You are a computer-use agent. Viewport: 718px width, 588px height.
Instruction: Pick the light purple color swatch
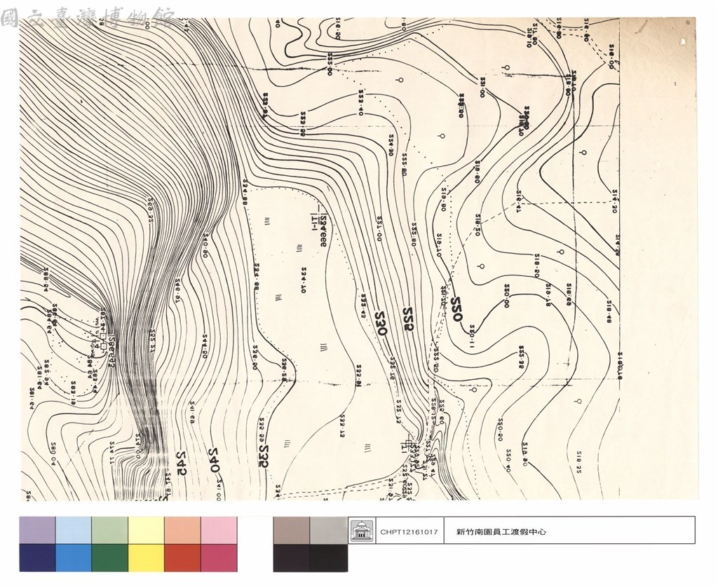38,531
